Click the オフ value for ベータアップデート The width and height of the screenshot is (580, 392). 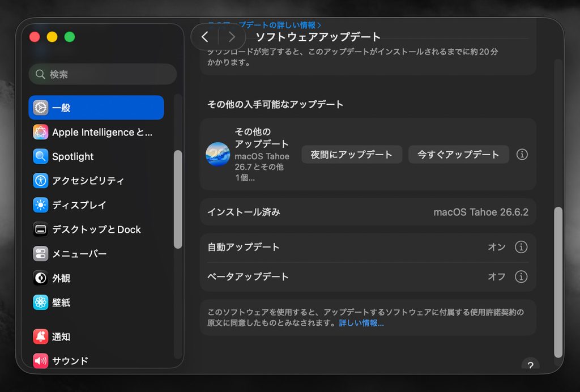(x=497, y=276)
